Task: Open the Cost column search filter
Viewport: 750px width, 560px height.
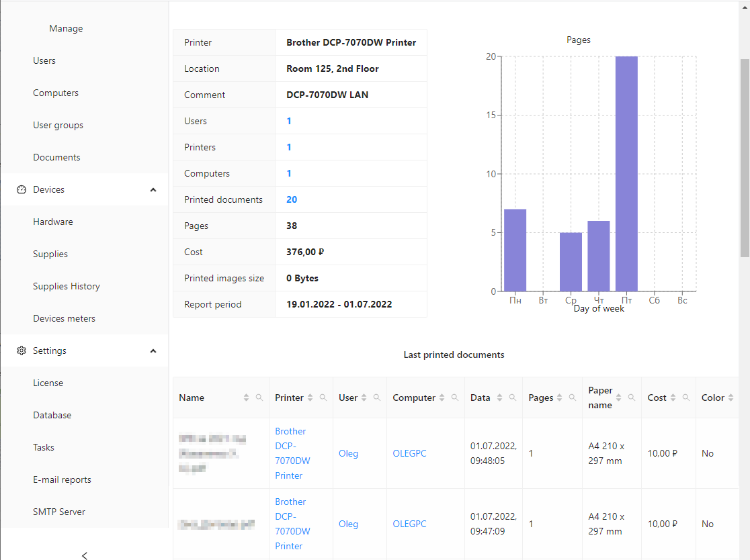Action: (x=686, y=398)
